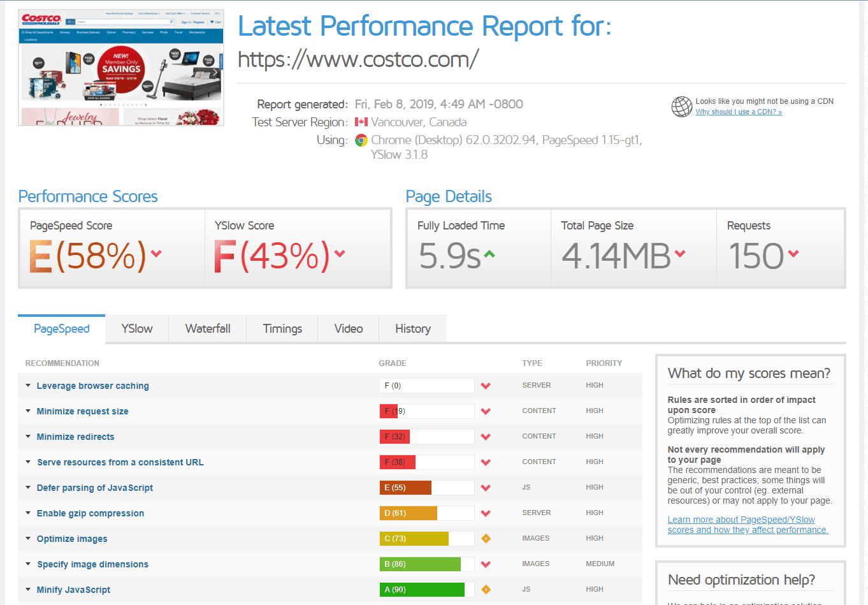
Task: Expand Minimize request size triangle
Action: tap(28, 411)
